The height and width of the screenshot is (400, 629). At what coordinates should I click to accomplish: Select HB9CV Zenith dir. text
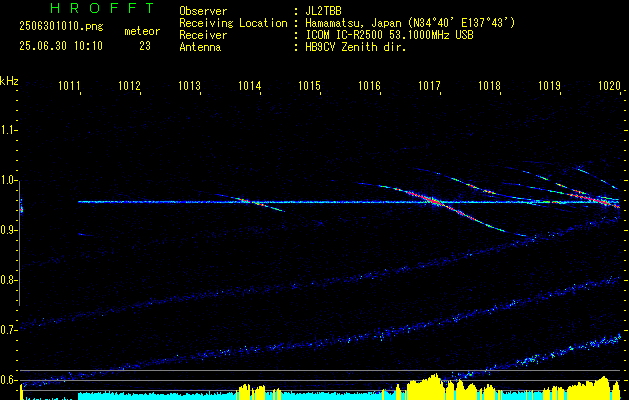pyautogui.click(x=355, y=47)
